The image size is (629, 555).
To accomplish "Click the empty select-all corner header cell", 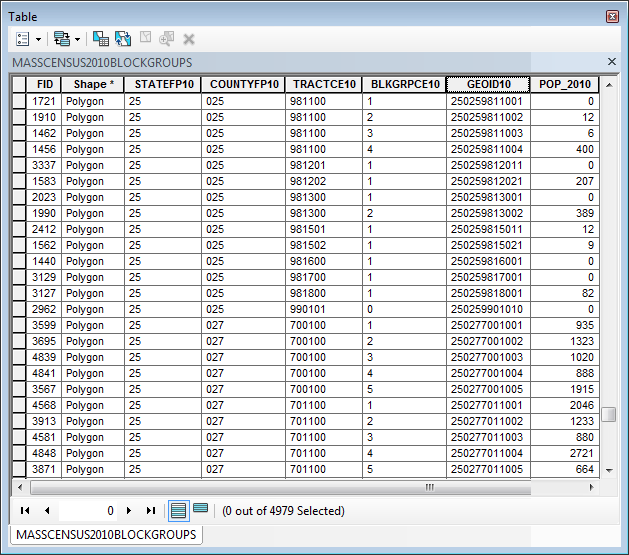I will point(19,84).
